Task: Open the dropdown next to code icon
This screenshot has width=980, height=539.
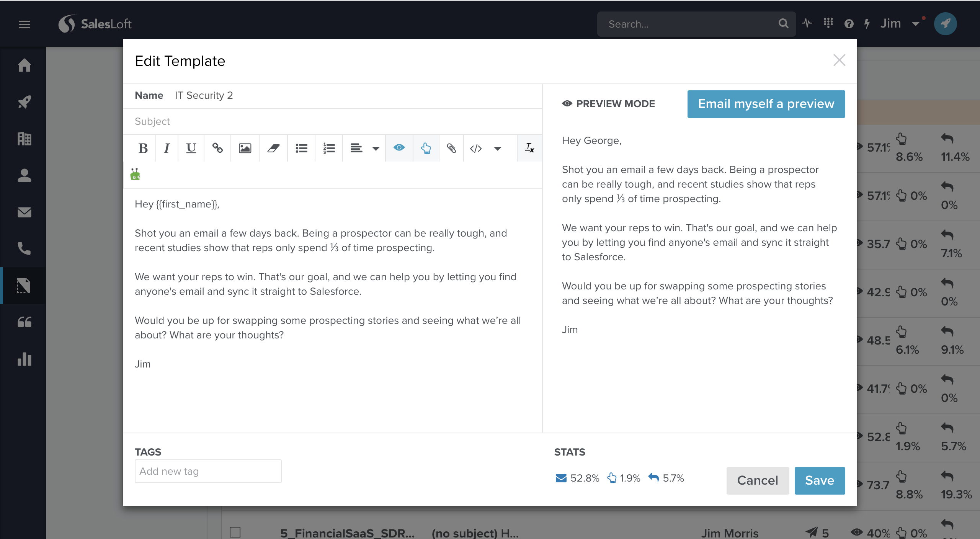Action: (497, 149)
